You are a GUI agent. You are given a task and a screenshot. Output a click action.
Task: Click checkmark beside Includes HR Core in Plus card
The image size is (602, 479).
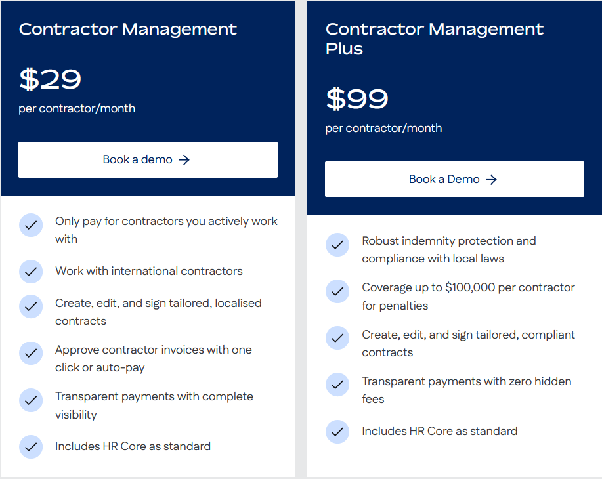pos(337,432)
